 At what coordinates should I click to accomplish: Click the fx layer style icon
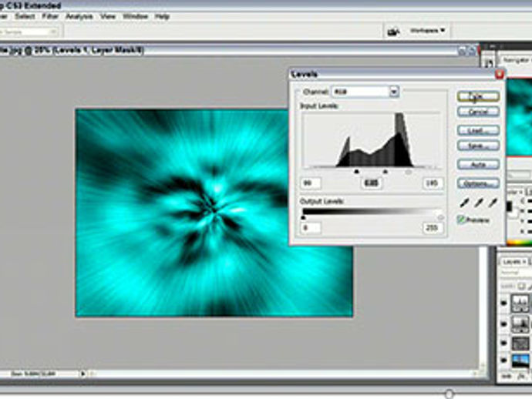[x=521, y=377]
